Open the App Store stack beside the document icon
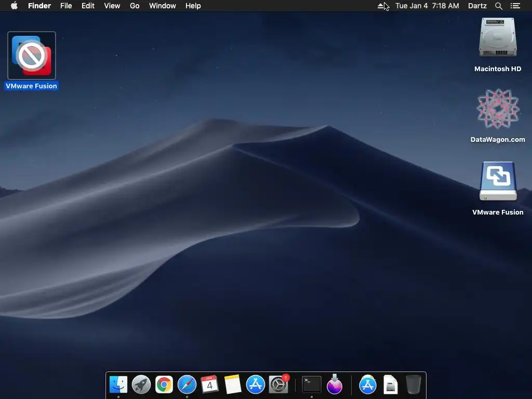 pyautogui.click(x=368, y=385)
